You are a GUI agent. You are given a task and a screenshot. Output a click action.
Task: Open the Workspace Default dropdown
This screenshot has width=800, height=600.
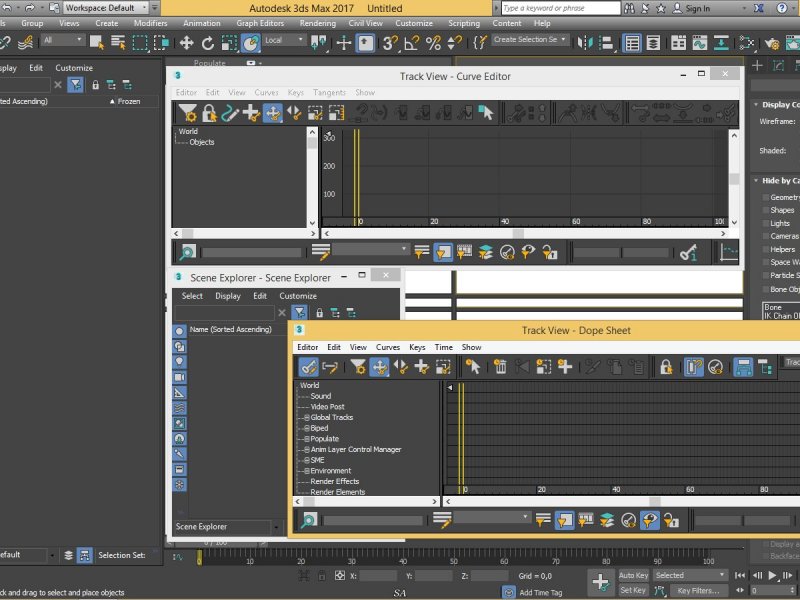(106, 8)
